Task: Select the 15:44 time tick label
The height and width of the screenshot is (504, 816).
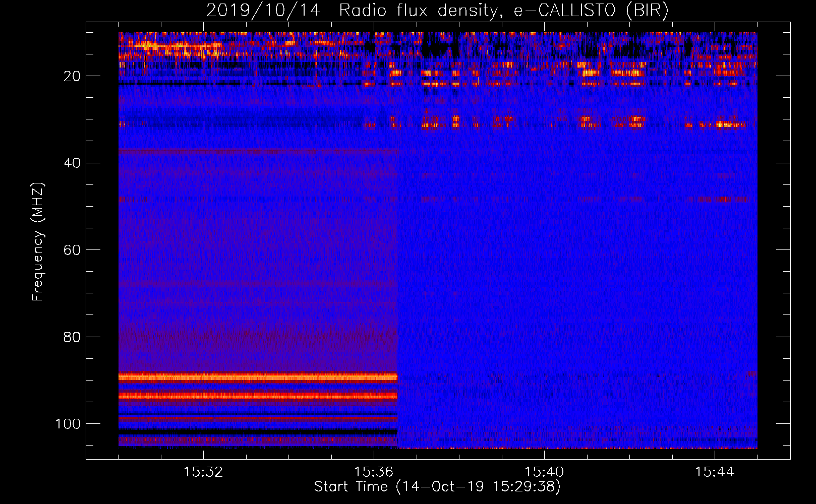Action: 715,472
